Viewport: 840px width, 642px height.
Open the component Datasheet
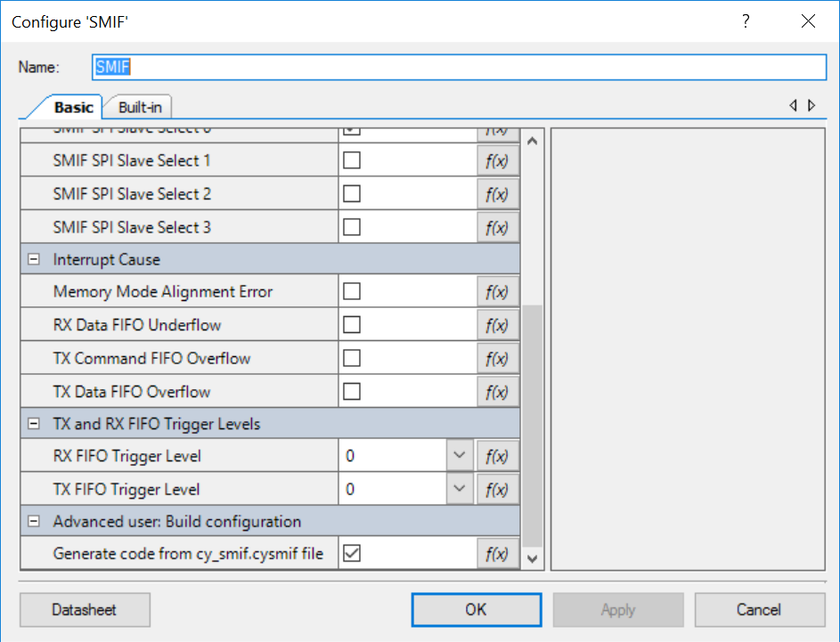[84, 610]
